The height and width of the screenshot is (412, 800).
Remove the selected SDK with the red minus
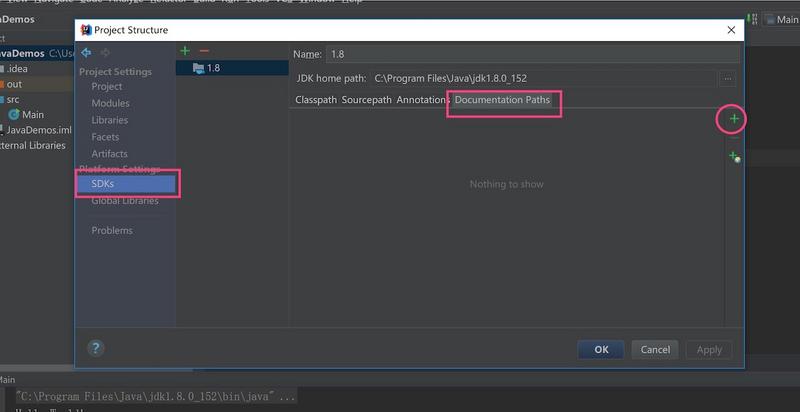pos(204,51)
